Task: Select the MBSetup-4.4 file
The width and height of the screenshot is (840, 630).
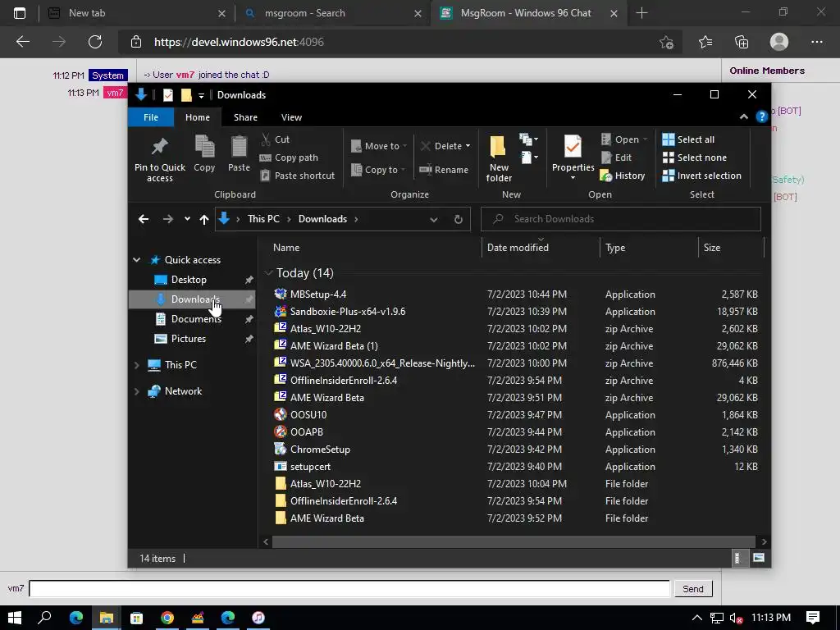Action: (317, 294)
